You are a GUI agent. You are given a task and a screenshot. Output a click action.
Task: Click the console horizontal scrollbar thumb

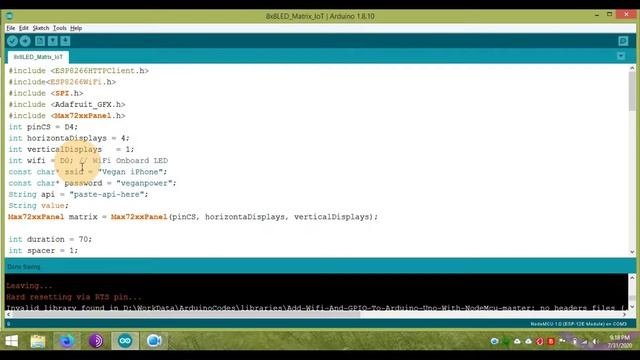(x=188, y=314)
